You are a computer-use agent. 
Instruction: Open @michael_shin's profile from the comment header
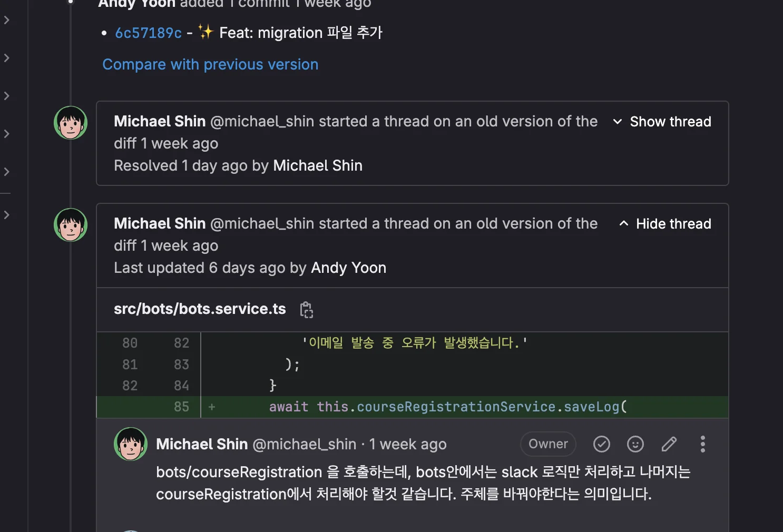[x=305, y=444]
